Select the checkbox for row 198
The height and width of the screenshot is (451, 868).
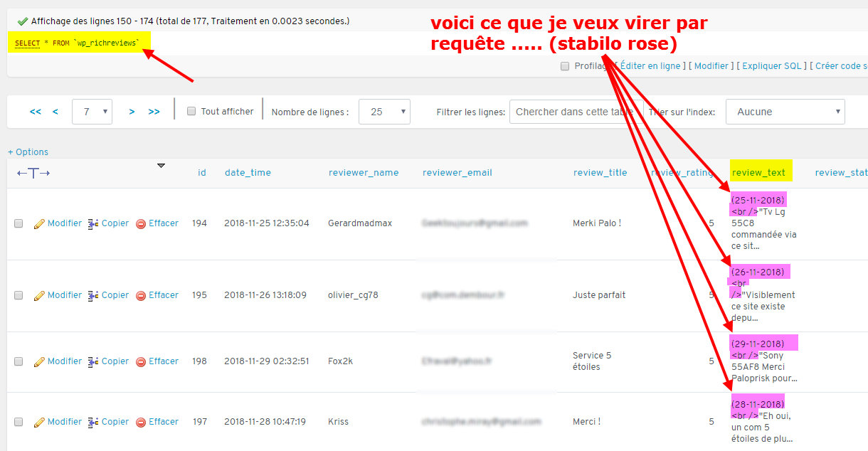pyautogui.click(x=18, y=361)
